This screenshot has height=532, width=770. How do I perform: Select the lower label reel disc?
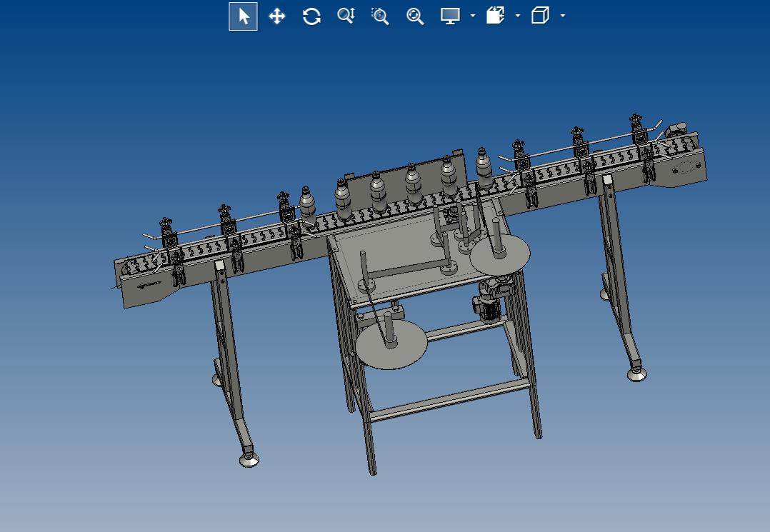391,344
